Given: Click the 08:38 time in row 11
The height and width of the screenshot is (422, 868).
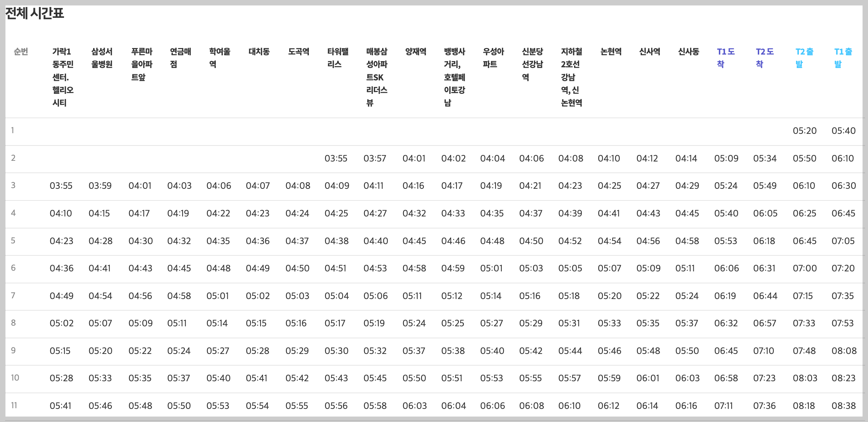Looking at the screenshot, I should pos(843,406).
